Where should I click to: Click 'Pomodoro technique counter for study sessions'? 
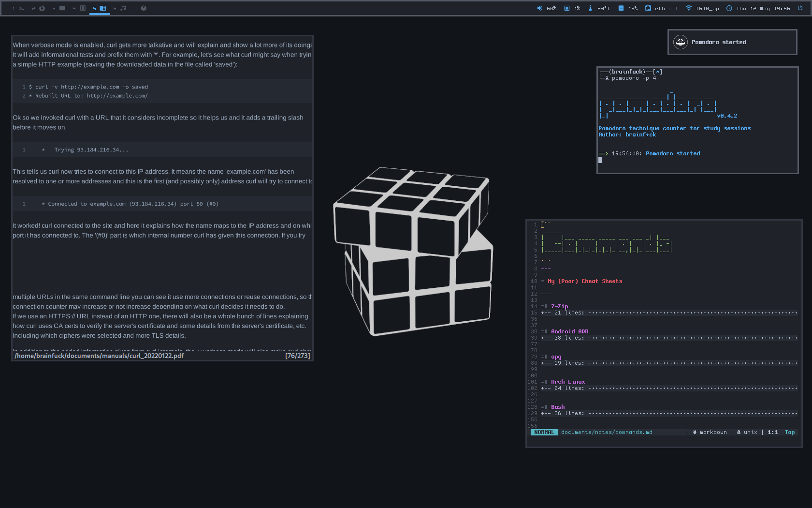675,129
